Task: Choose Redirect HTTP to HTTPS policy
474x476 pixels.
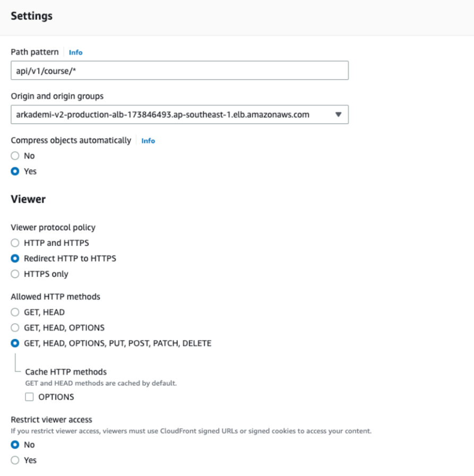Action: 15,258
